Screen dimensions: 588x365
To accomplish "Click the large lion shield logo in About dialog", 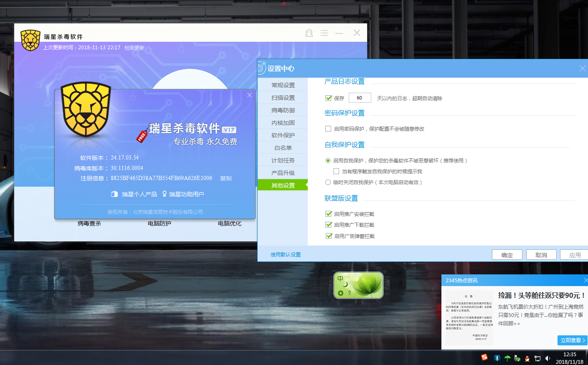I will [x=86, y=109].
